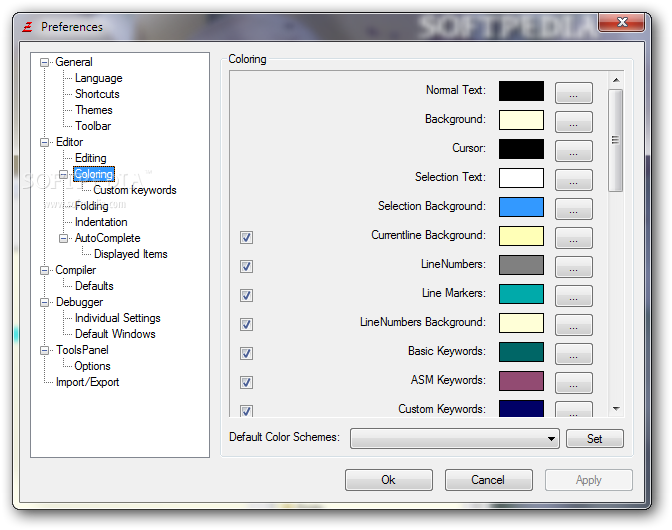This screenshot has height=530, width=672.
Task: Open color picker for LineNumbers
Action: coord(574,267)
